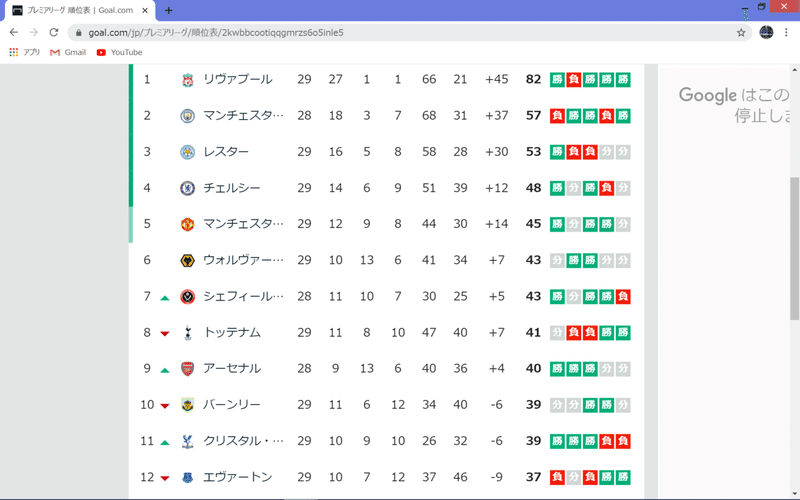
Task: Open the YouTube bookmark
Action: [119, 52]
